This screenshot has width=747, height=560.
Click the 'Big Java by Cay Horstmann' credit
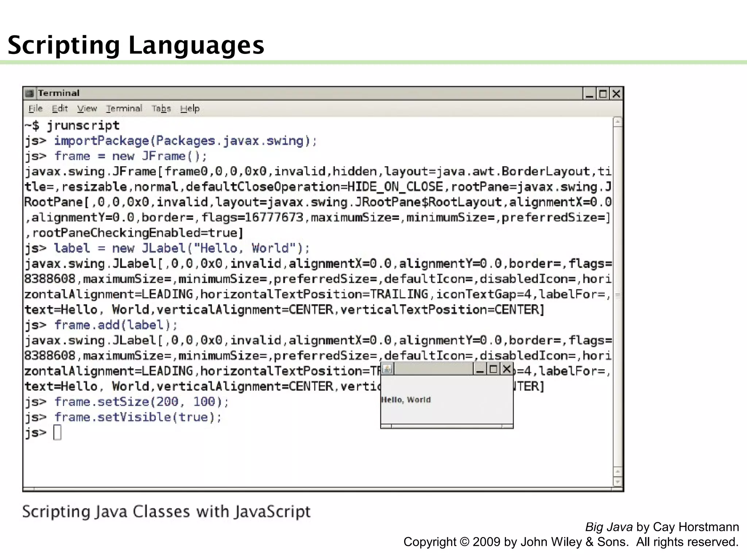coord(662,527)
